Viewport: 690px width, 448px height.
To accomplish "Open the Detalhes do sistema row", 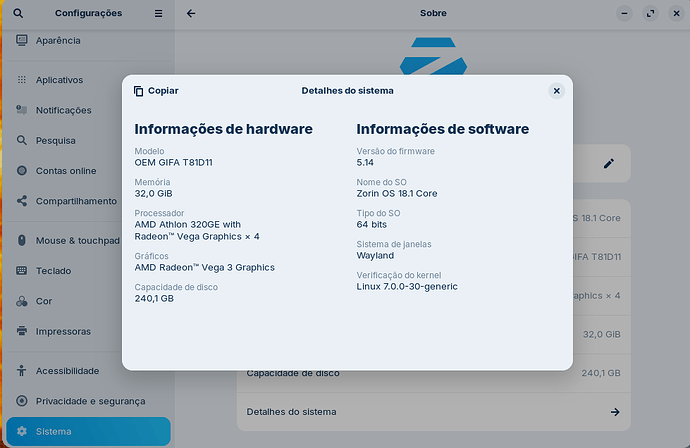I will coord(433,412).
